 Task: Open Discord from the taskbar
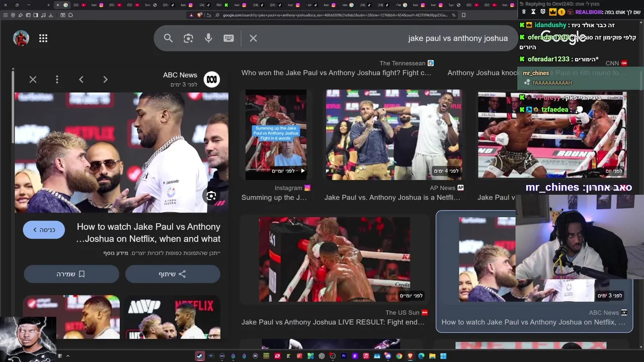(388, 356)
